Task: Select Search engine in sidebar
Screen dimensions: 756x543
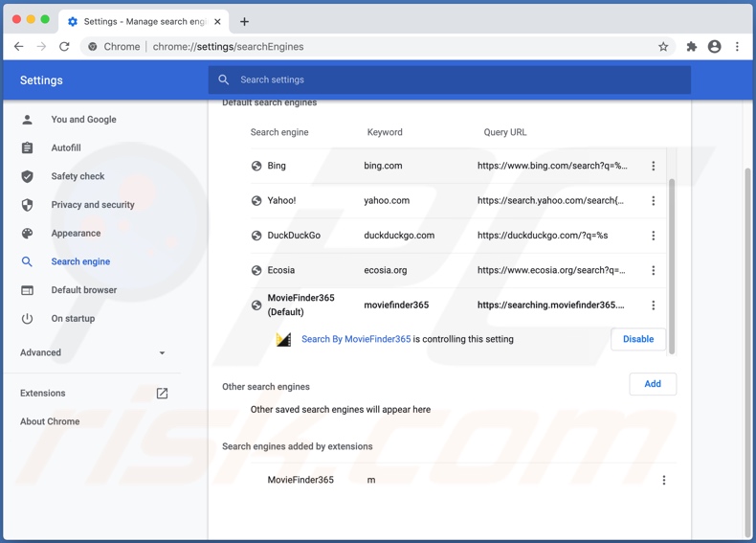Action: [80, 261]
